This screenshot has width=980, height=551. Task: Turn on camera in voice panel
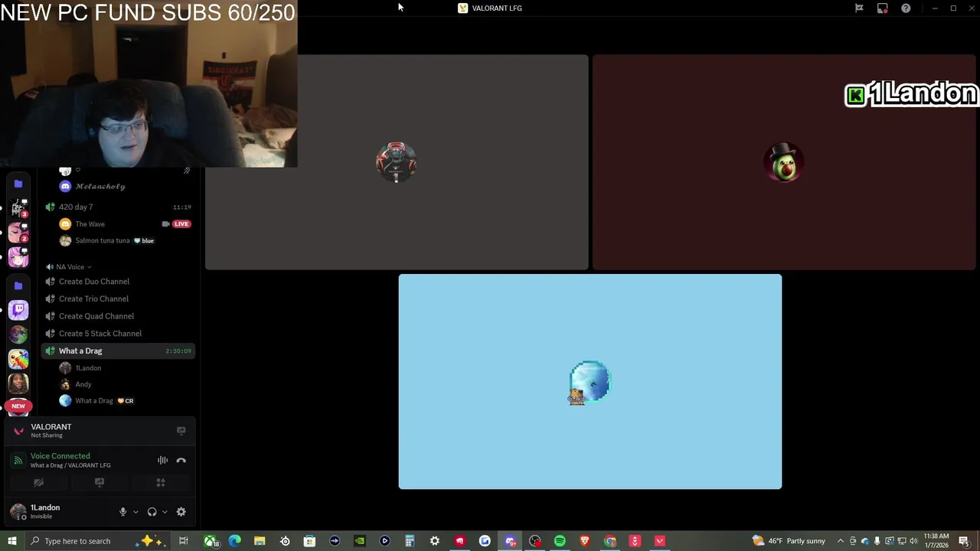(x=38, y=483)
